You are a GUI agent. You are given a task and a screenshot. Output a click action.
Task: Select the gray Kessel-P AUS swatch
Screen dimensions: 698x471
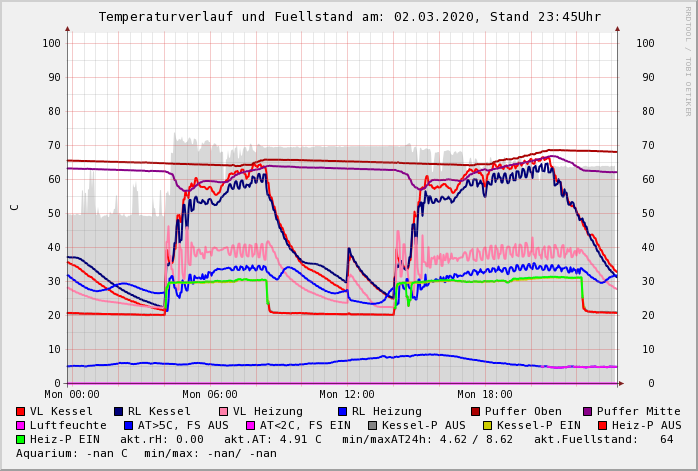tap(372, 425)
